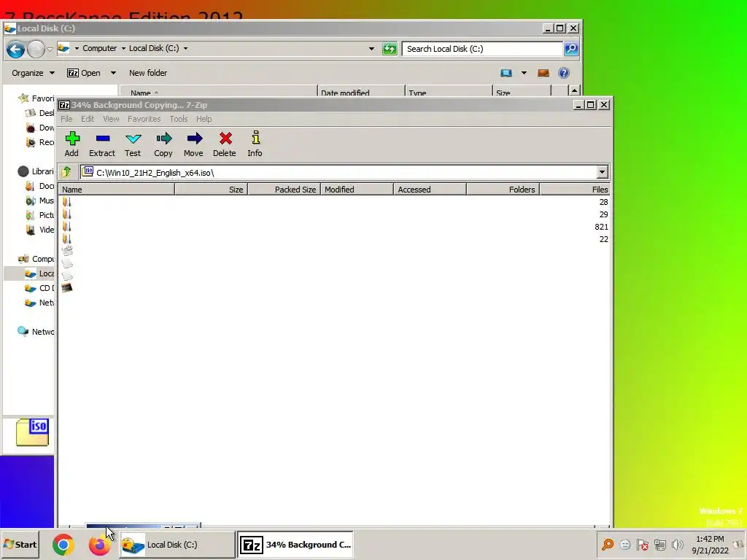The height and width of the screenshot is (560, 747).
Task: Expand the Local Disk (C:) breadcrumb arrow
Action: (x=186, y=49)
